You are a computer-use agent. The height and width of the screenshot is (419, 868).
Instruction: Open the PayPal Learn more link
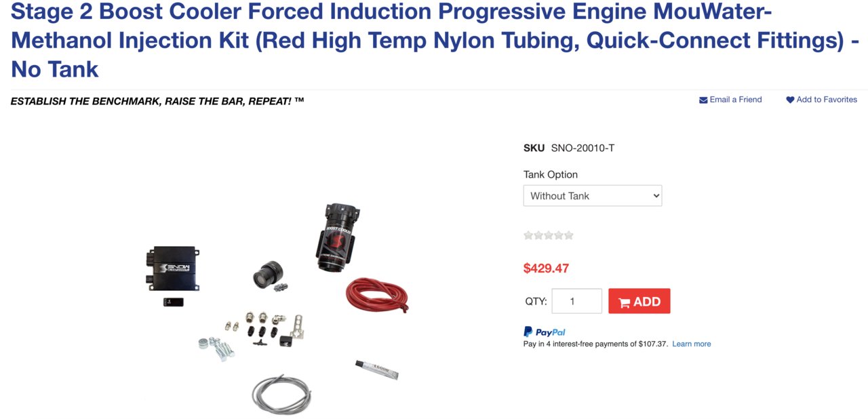coord(692,344)
